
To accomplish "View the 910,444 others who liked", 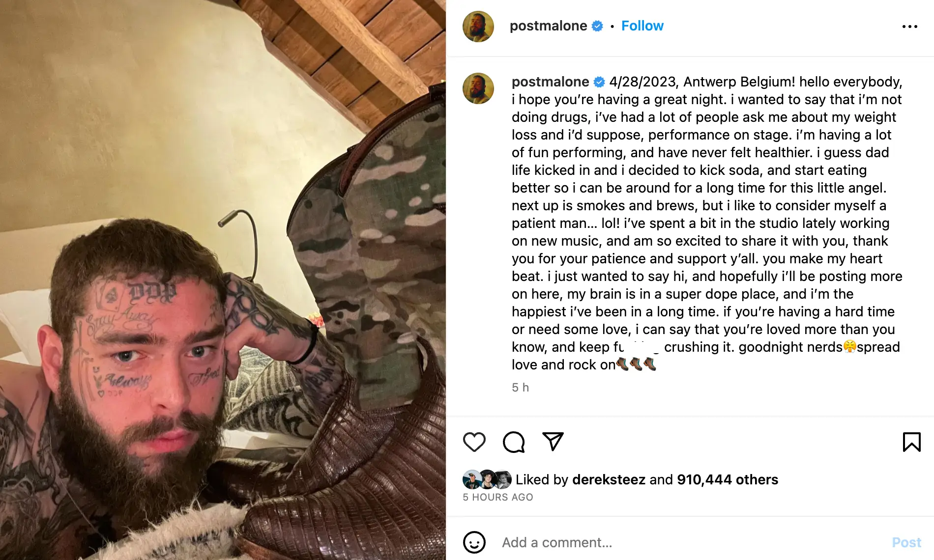I will point(727,479).
